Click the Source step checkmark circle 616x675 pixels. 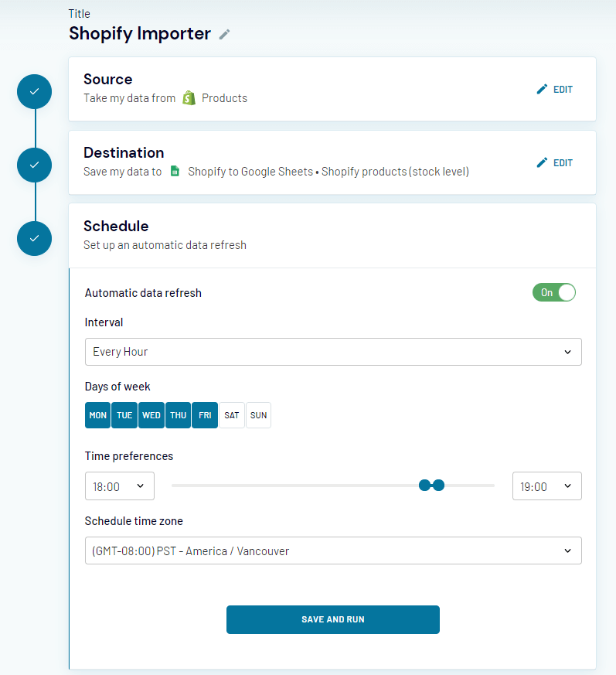tap(34, 91)
